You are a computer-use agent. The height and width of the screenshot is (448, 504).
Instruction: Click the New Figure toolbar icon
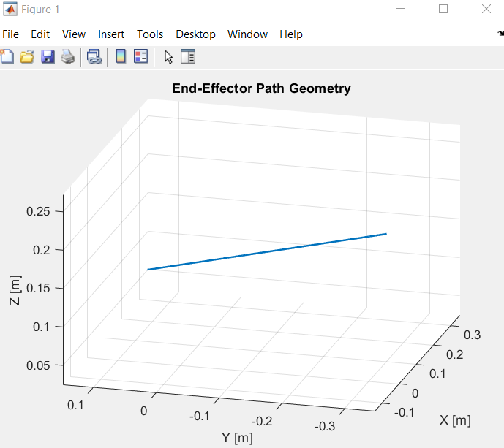[7, 57]
